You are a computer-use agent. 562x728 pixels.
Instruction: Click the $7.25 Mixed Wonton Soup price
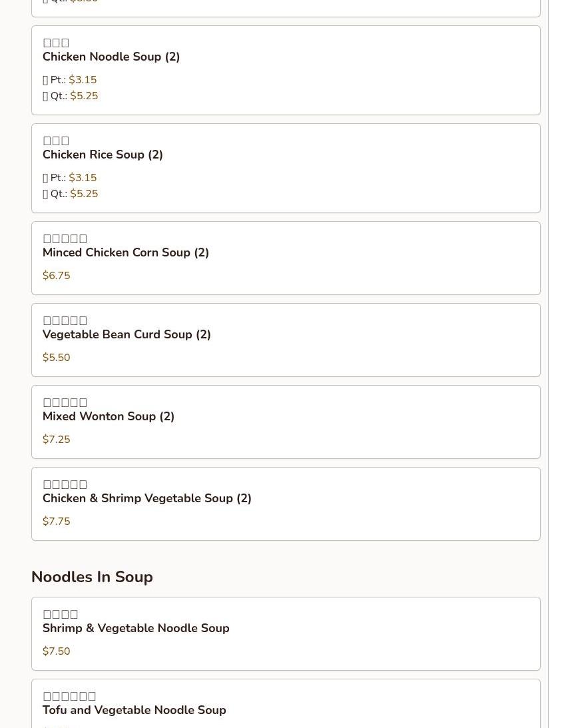(57, 440)
